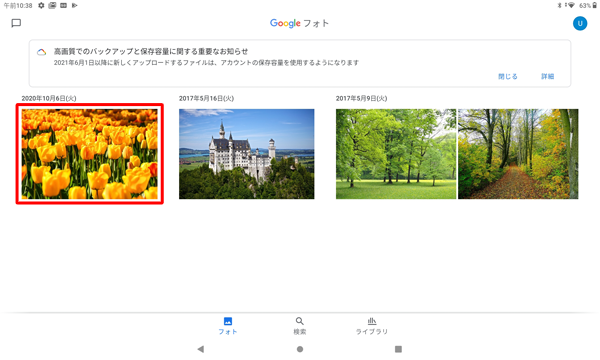The height and width of the screenshot is (360, 600).
Task: Open the sharing messages icon
Action: coord(16,23)
